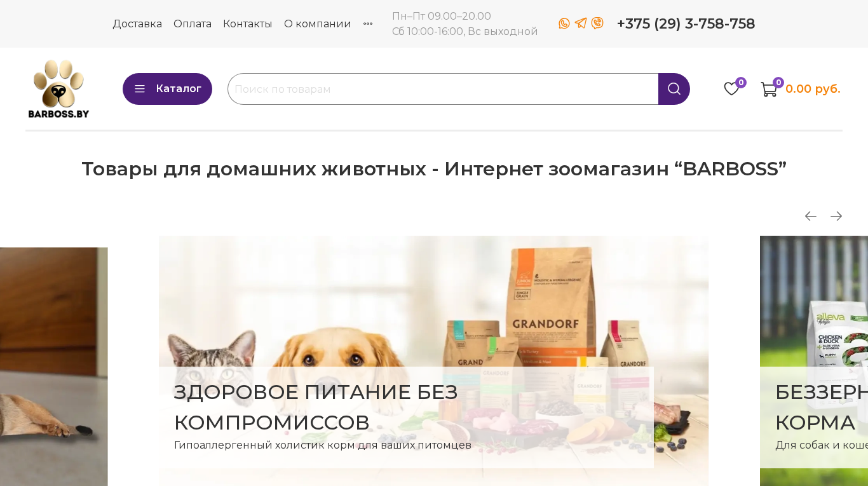The image size is (868, 488).
Task: Focus the Поиск по товарам search field
Action: click(443, 89)
